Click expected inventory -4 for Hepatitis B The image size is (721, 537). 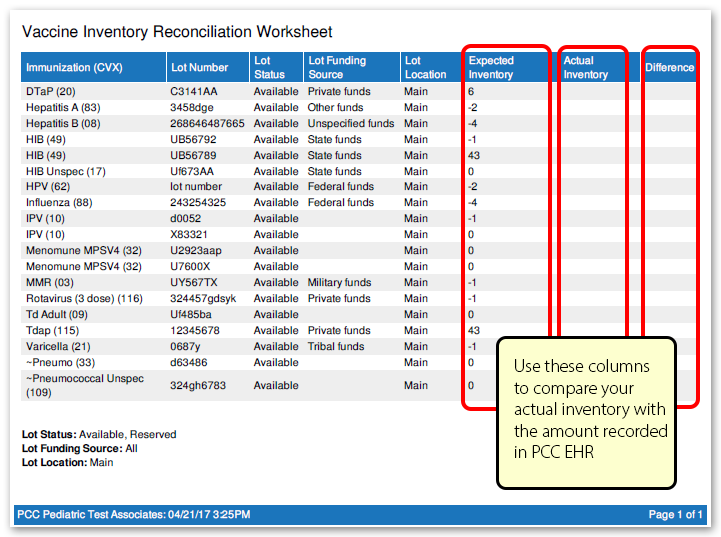(x=472, y=124)
